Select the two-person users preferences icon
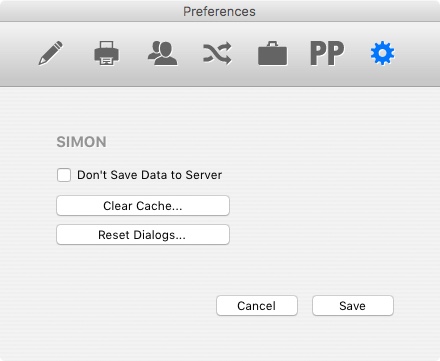The image size is (440, 361). [x=162, y=53]
